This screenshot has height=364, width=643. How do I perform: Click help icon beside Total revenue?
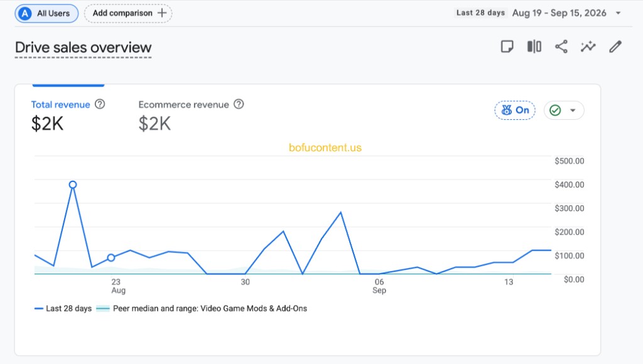tap(100, 104)
